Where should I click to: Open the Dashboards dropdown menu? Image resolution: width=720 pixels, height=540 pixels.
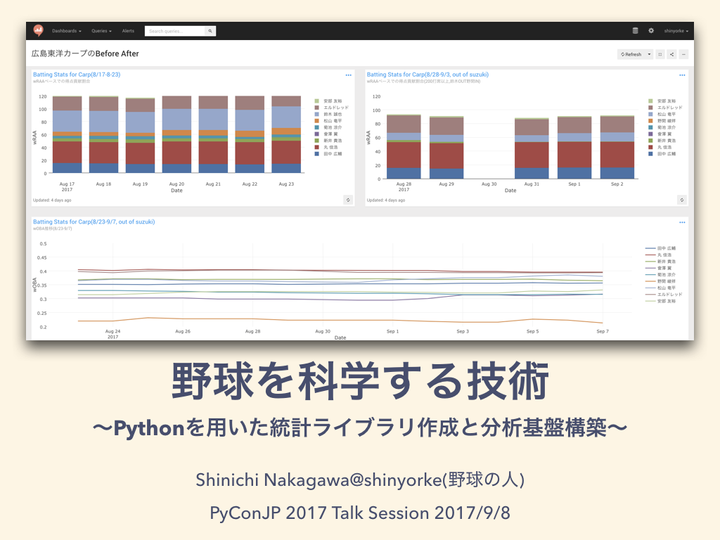pyautogui.click(x=67, y=31)
